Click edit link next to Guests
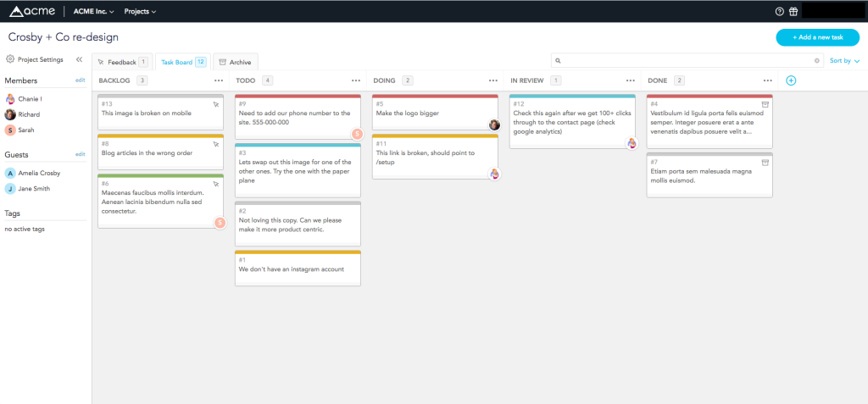This screenshot has height=404, width=868. point(81,154)
